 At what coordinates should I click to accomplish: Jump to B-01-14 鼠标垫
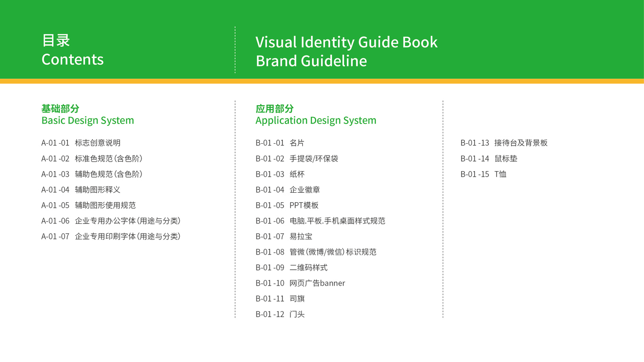tap(489, 158)
